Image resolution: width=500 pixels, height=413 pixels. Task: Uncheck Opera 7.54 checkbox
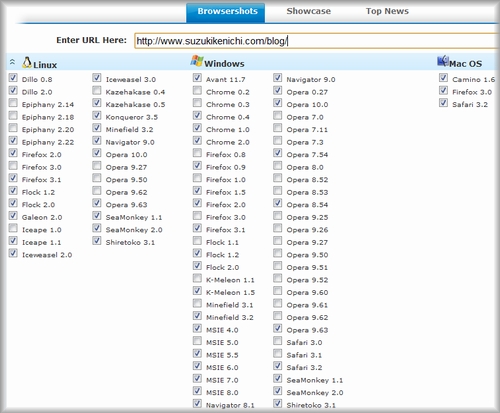click(278, 153)
